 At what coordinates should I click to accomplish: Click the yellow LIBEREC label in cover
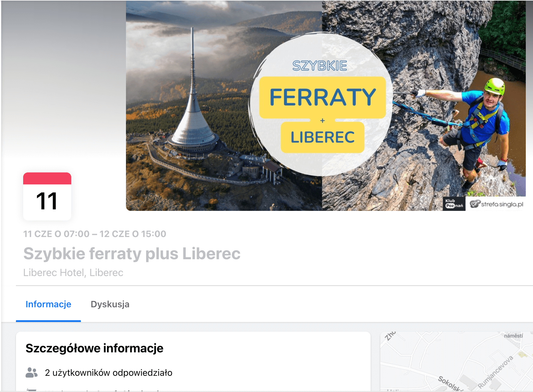(x=323, y=137)
